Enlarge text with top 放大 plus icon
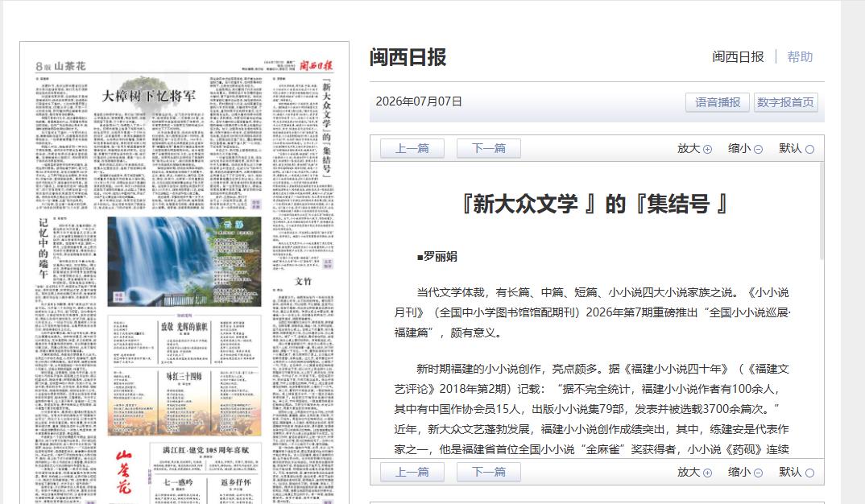The image size is (865, 504). [x=707, y=150]
